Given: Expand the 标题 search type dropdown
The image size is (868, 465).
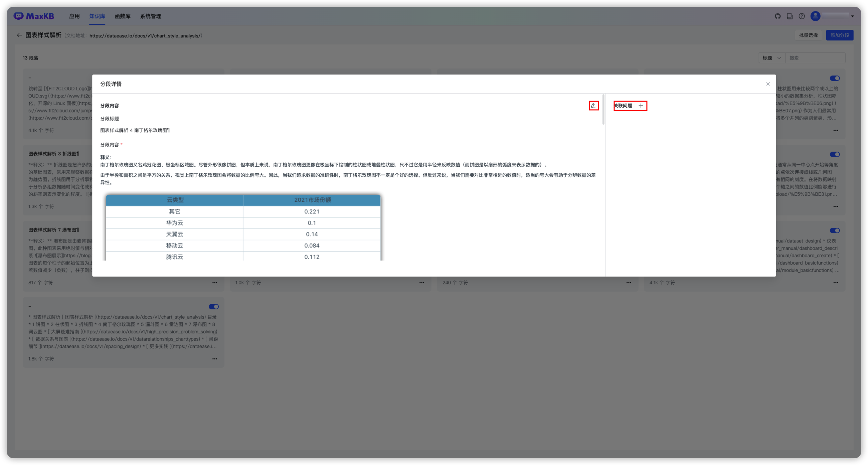Looking at the screenshot, I should point(771,58).
